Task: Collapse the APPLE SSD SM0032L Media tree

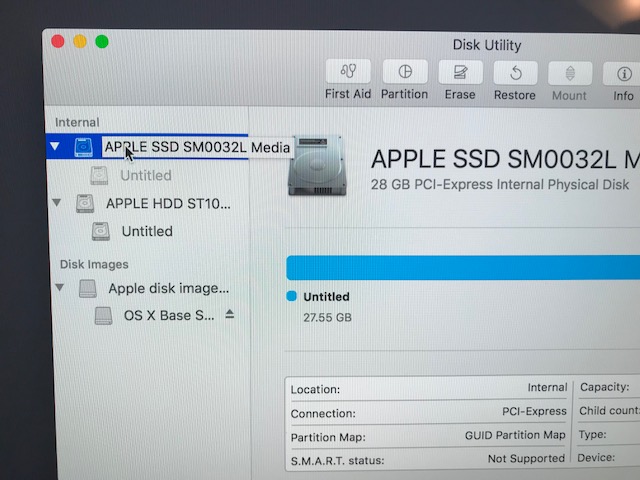Action: [x=55, y=146]
